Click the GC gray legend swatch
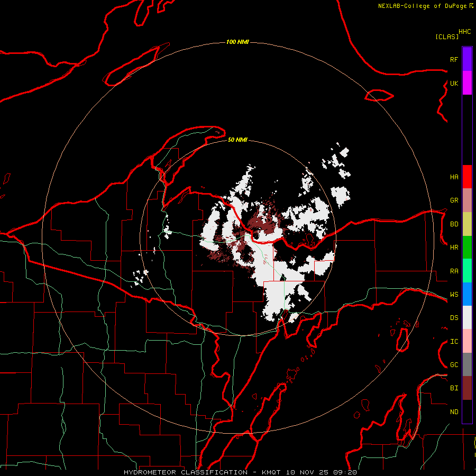This screenshot has height=476, width=476. pos(467,364)
